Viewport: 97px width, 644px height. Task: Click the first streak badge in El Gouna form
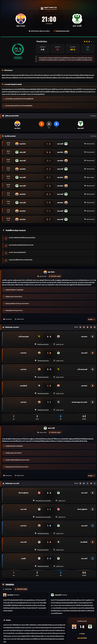80,327
